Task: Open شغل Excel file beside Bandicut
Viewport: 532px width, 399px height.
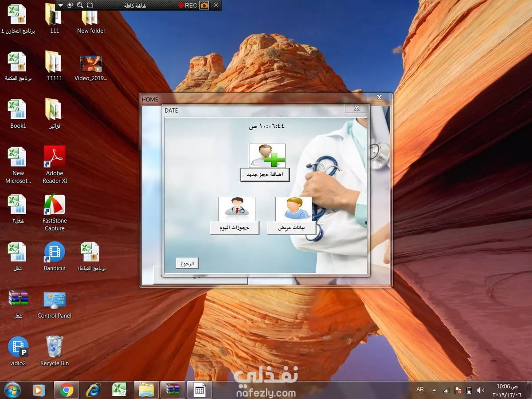Action: pos(18,257)
